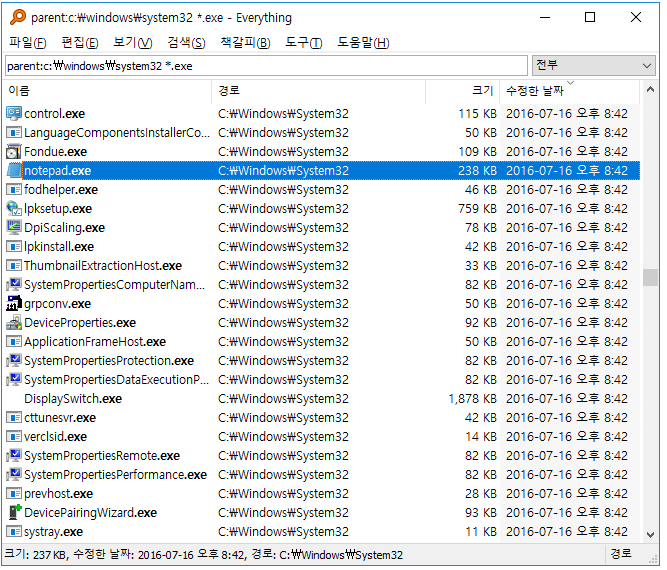
Task: Click the 경로 status bar panel
Action: [621, 554]
